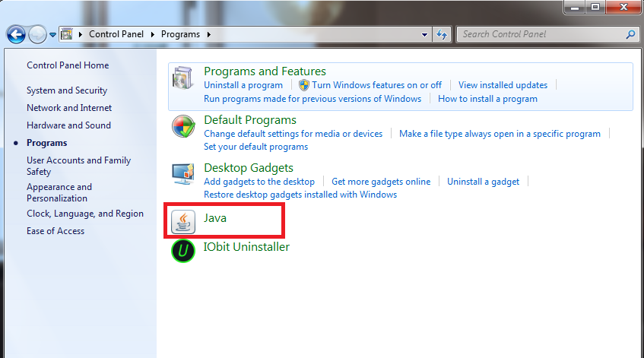
Task: Click the Programs and Features icon
Action: click(182, 78)
